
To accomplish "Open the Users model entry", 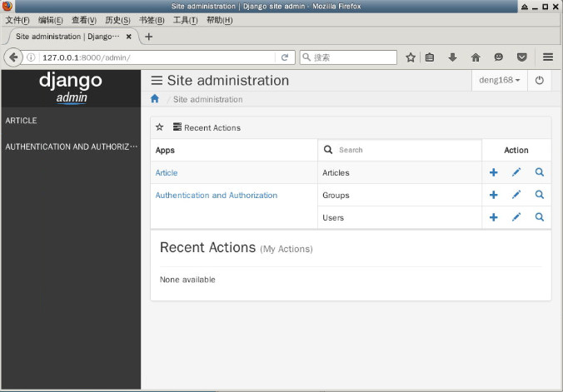I will [333, 217].
